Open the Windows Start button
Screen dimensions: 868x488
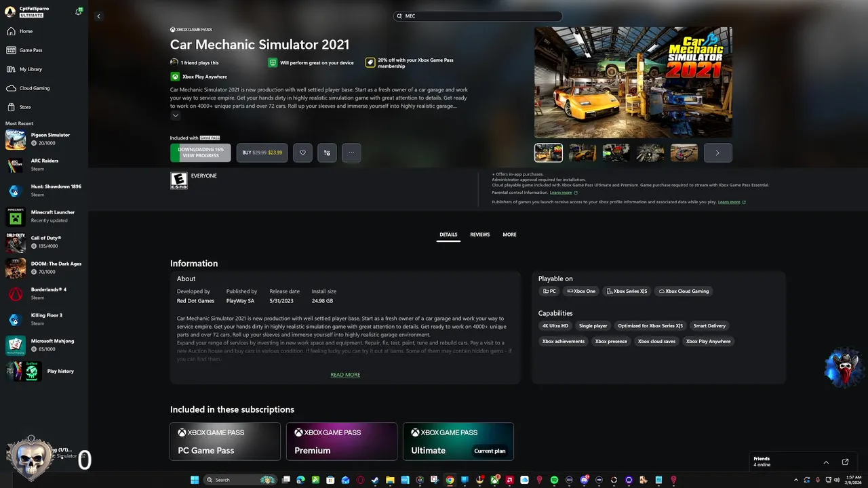195,480
